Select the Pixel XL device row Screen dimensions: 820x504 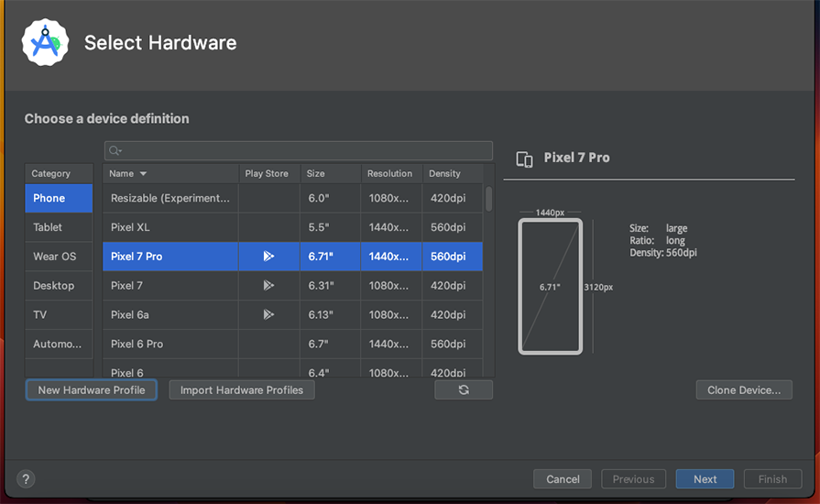point(293,227)
